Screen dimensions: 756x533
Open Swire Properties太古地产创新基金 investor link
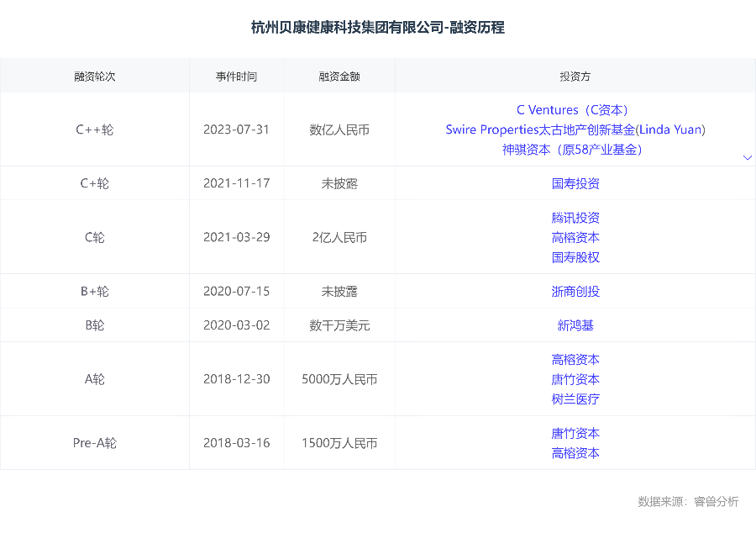click(x=540, y=129)
